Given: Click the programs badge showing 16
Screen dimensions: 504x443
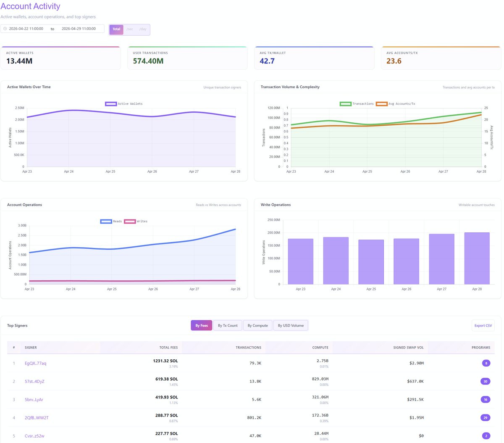Looking at the screenshot, I should (x=485, y=400).
